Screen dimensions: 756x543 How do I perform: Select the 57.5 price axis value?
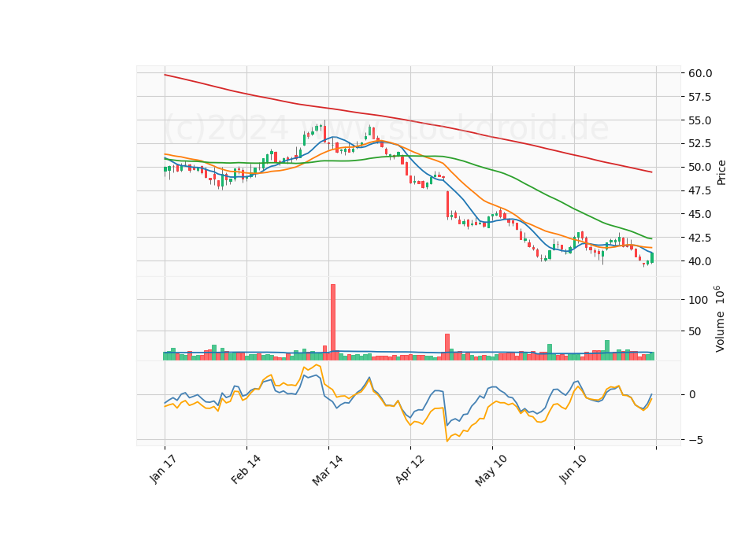[x=700, y=97]
